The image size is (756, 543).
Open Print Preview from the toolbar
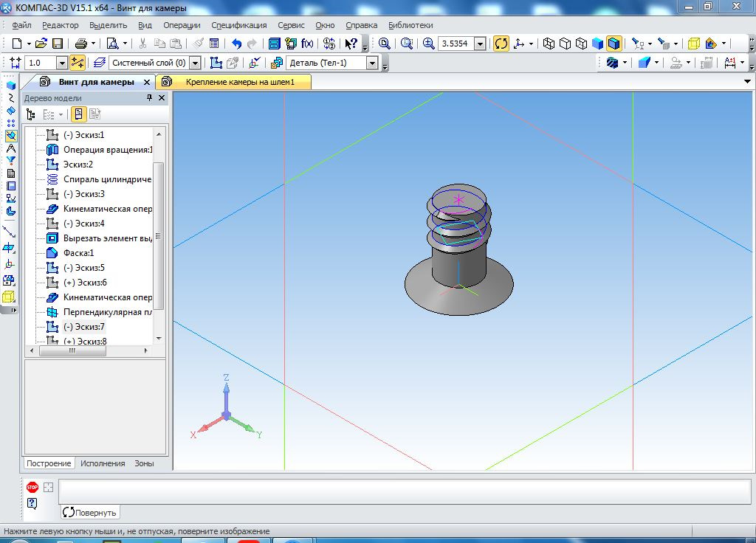point(112,44)
